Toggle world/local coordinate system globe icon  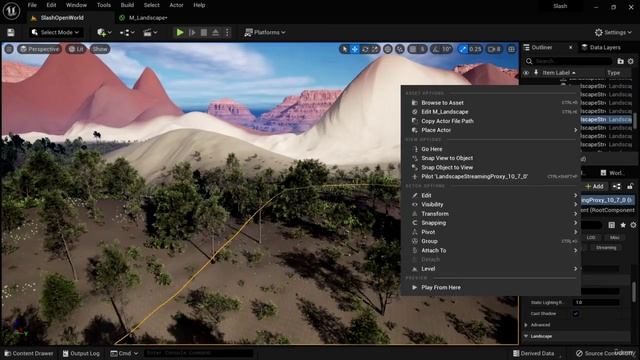click(388, 49)
